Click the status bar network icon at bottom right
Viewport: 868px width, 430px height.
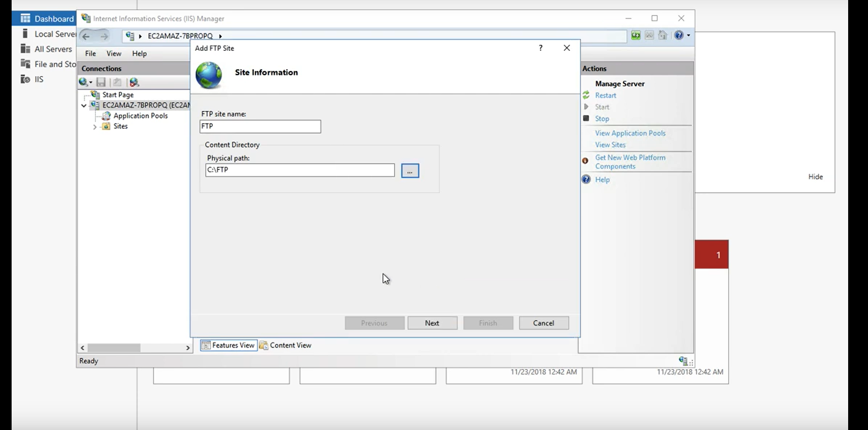[x=683, y=361]
